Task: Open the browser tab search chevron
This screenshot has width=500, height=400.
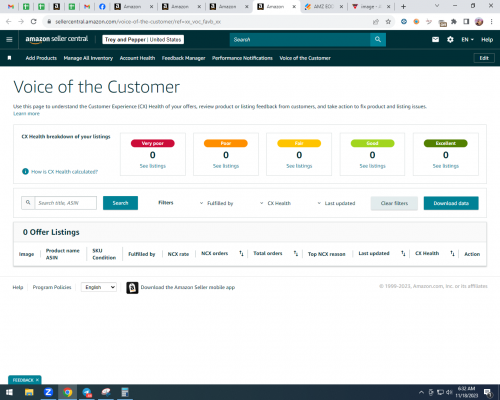Action: [437, 6]
